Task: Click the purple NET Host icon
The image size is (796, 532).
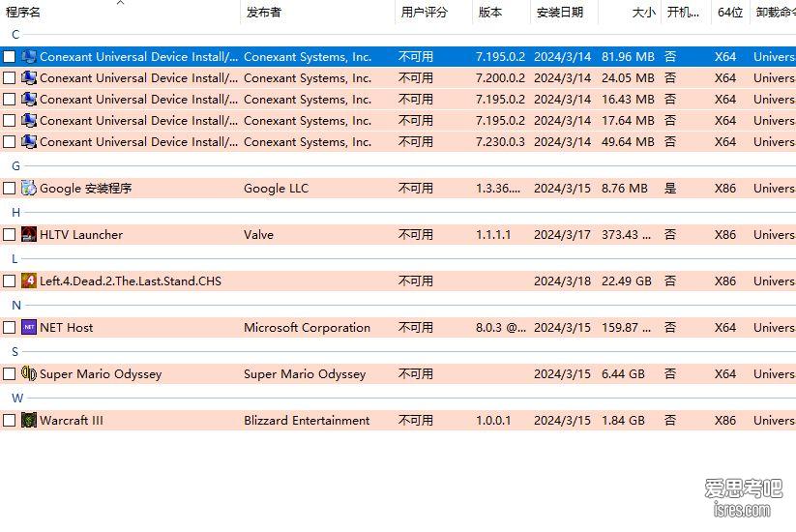Action: (29, 328)
